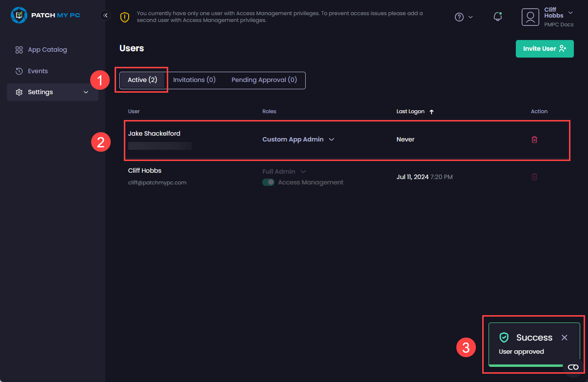Image resolution: width=588 pixels, height=382 pixels.
Task: Open the notifications bell icon
Action: click(498, 17)
